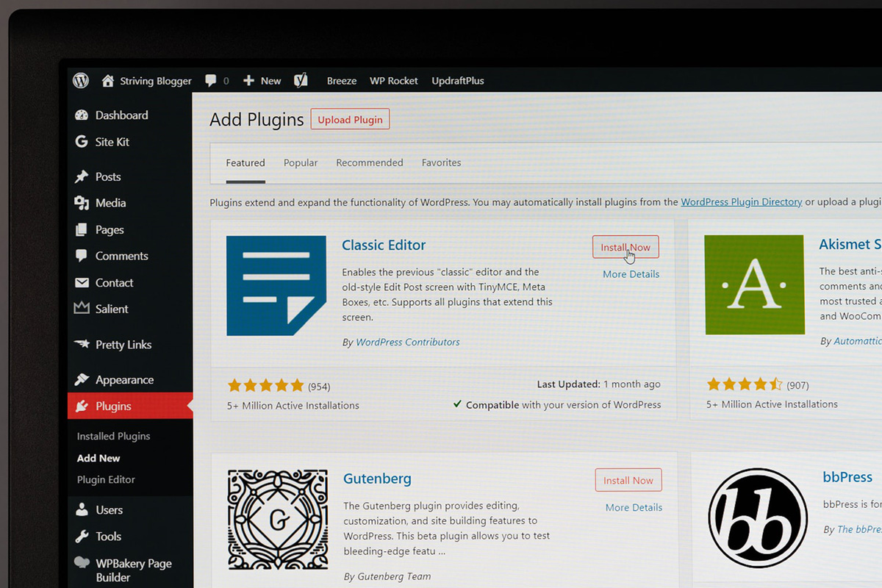The image size is (882, 588).
Task: Open the WordPress logo menu
Action: coord(81,80)
